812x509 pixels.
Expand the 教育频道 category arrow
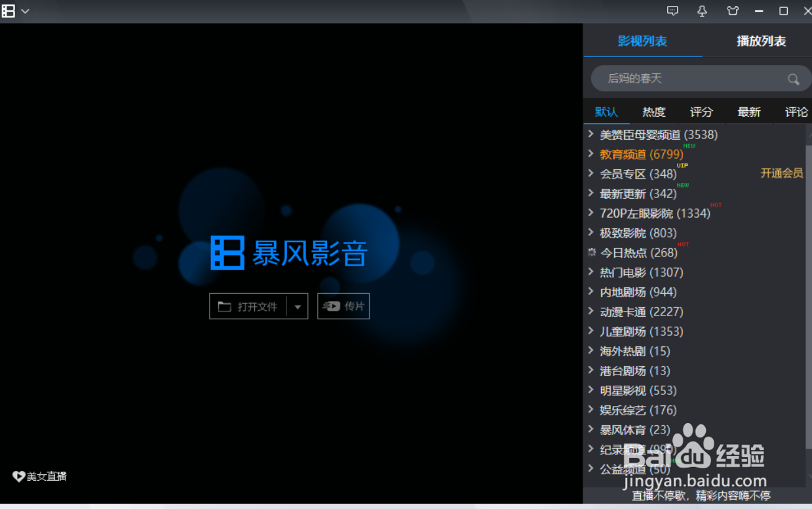[x=591, y=153]
